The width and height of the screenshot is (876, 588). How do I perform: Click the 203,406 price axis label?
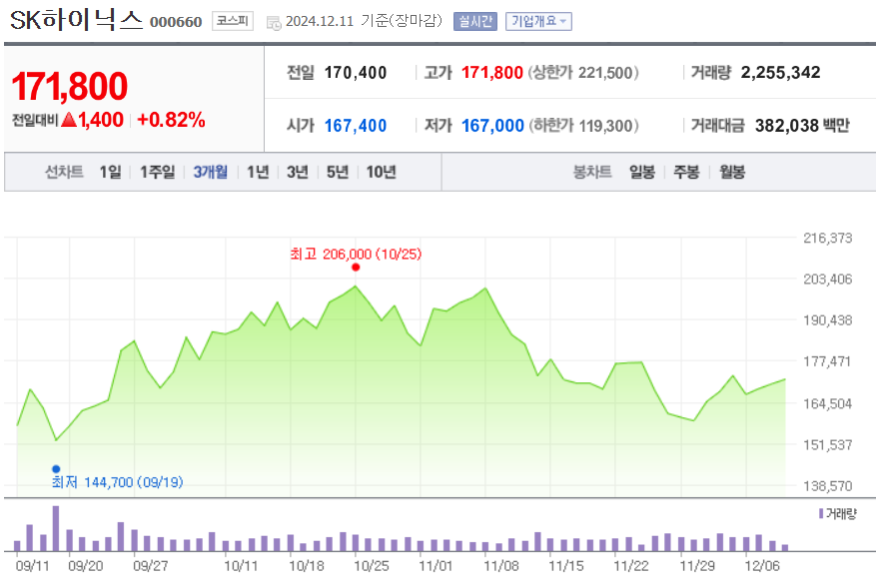(x=828, y=280)
